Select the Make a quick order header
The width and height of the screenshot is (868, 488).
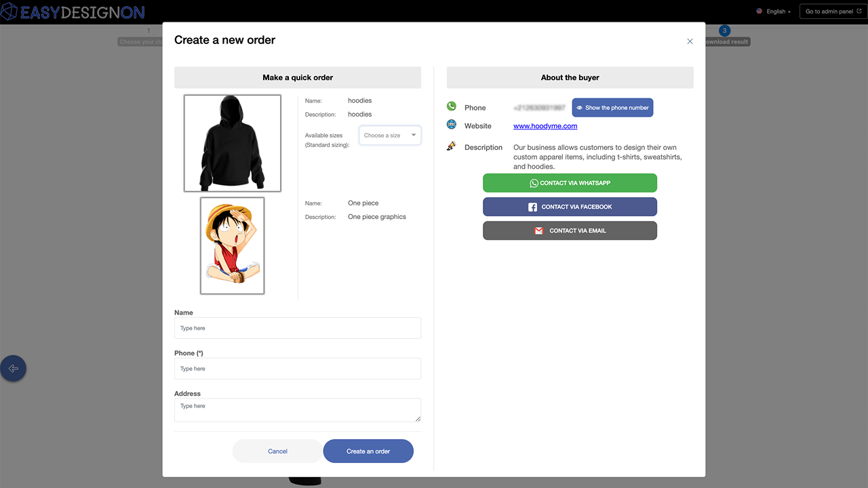coord(298,77)
